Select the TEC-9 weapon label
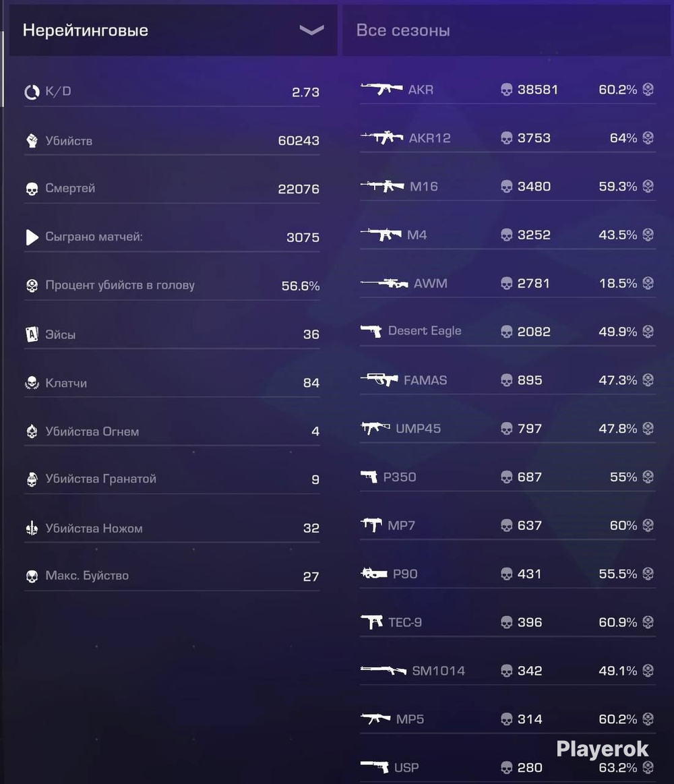The height and width of the screenshot is (784, 674). click(x=405, y=622)
